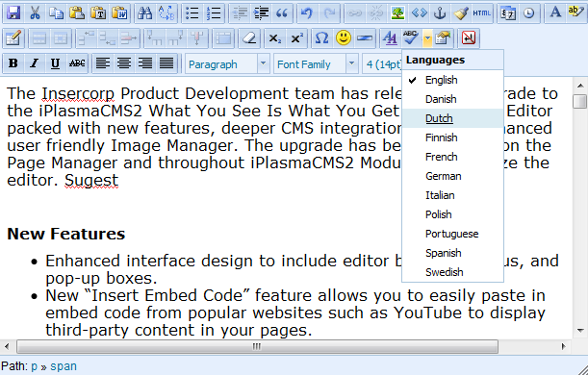The image size is (588, 375).
Task: Open text color picker with the A icon
Action: click(555, 13)
